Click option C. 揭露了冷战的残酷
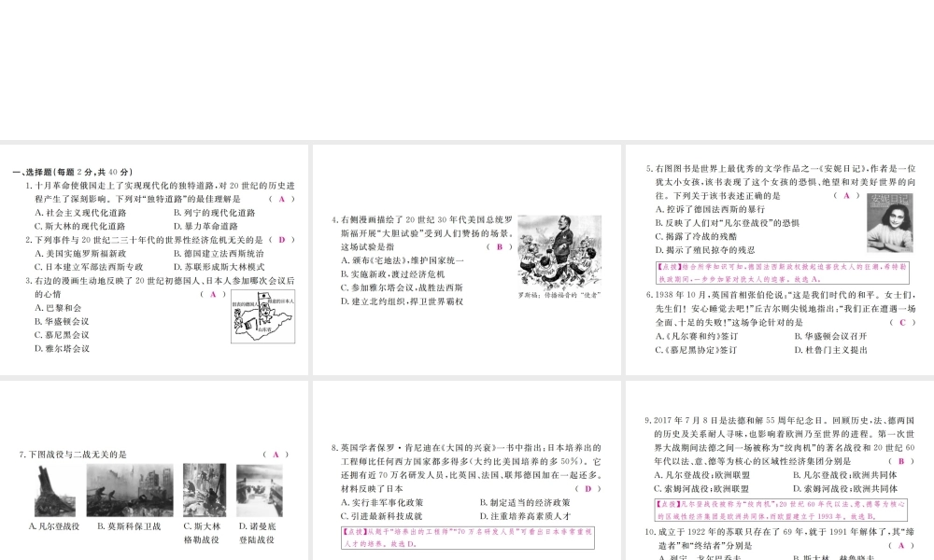Image resolution: width=934 pixels, height=560 pixels. (697, 237)
